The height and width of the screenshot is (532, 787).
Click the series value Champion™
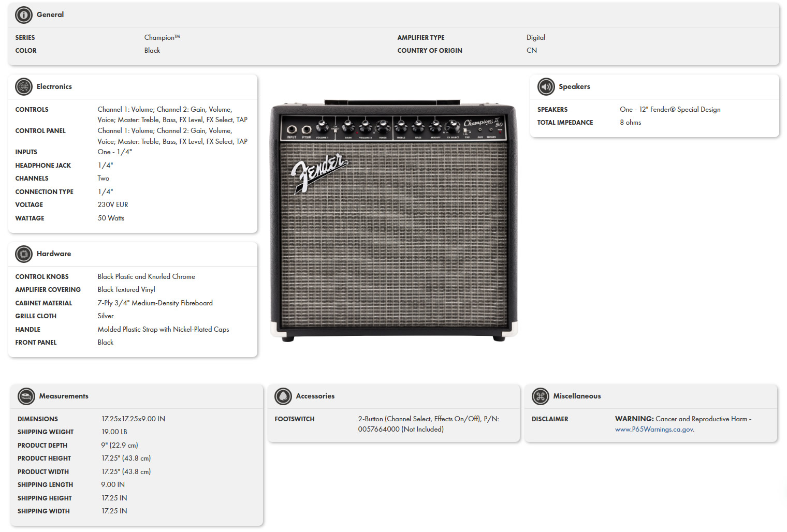point(162,37)
